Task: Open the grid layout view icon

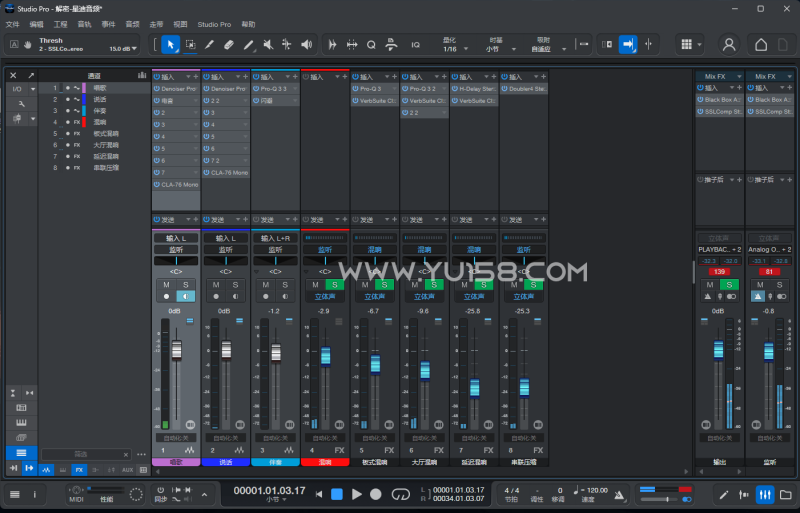Action: pyautogui.click(x=687, y=45)
